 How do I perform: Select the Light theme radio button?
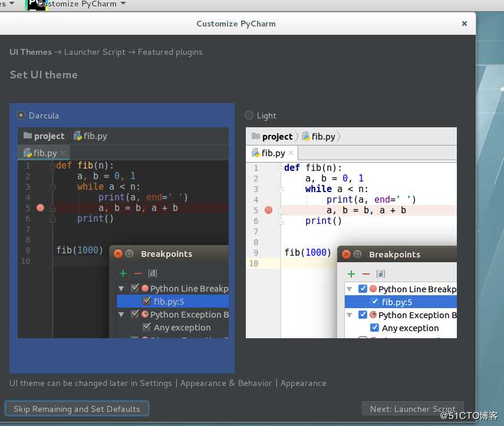(x=249, y=115)
